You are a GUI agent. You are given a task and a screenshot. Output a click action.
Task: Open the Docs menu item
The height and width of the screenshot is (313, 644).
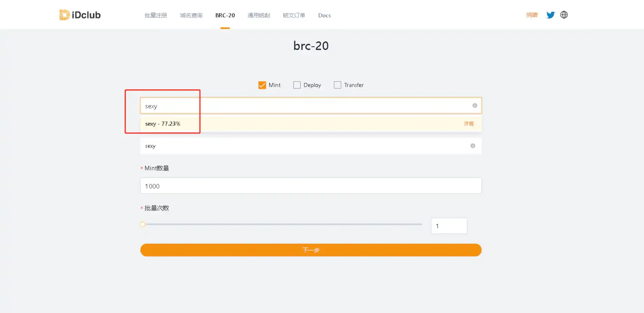(324, 15)
